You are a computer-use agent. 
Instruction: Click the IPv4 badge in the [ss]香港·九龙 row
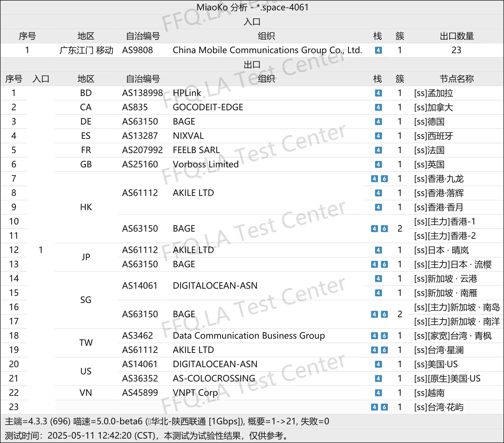pyautogui.click(x=374, y=179)
